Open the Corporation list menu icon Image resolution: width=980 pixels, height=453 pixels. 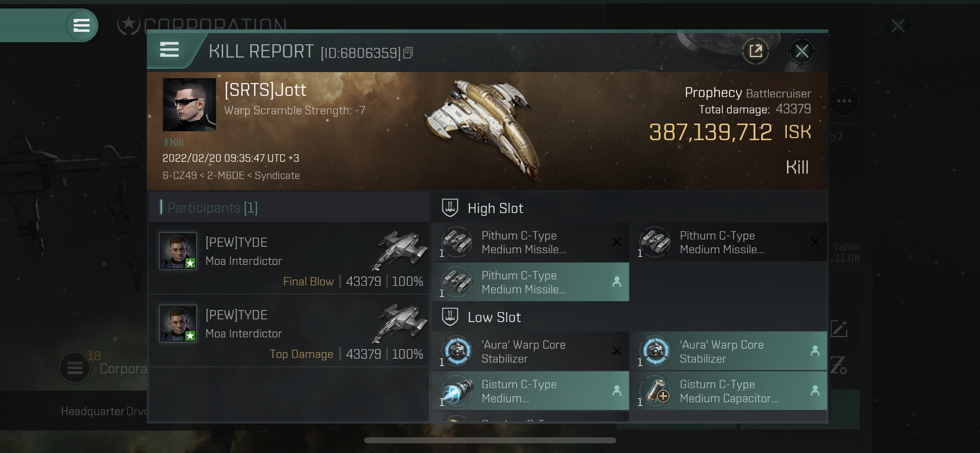[75, 367]
